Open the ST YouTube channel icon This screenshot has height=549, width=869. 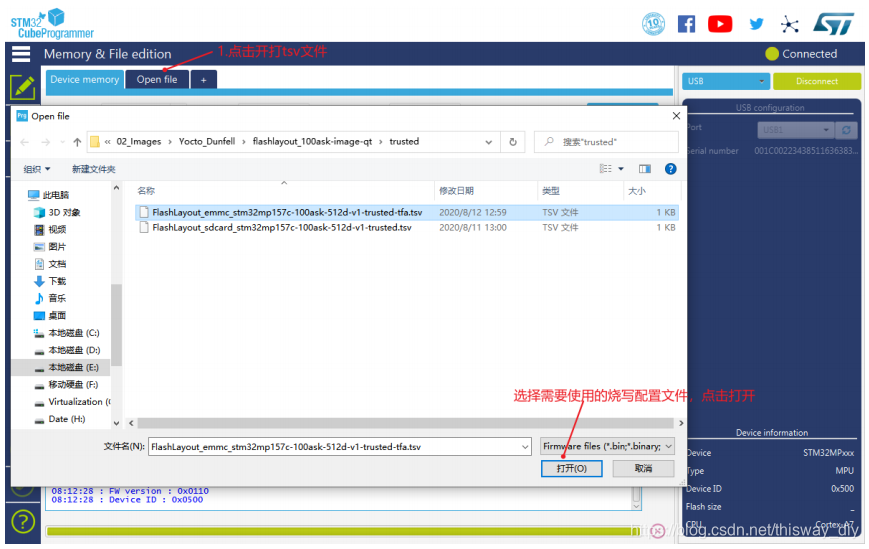pos(720,24)
